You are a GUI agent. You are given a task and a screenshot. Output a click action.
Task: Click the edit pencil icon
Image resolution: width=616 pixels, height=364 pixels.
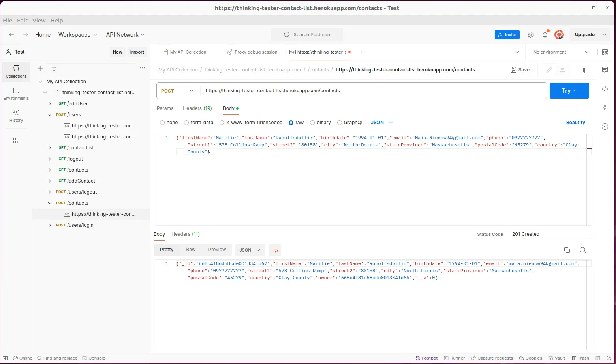coord(549,70)
